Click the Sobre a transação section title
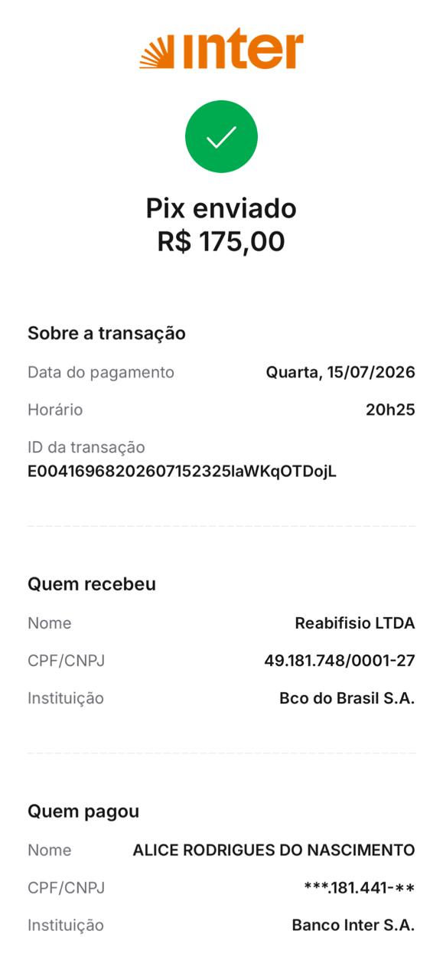 [x=106, y=333]
